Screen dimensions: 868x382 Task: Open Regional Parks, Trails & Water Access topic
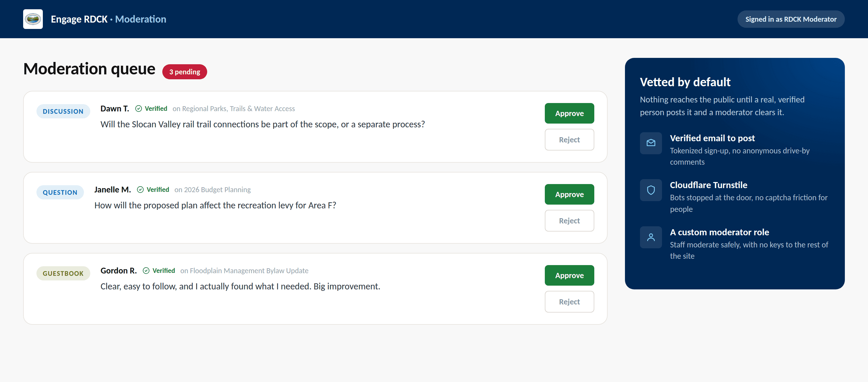(x=238, y=109)
